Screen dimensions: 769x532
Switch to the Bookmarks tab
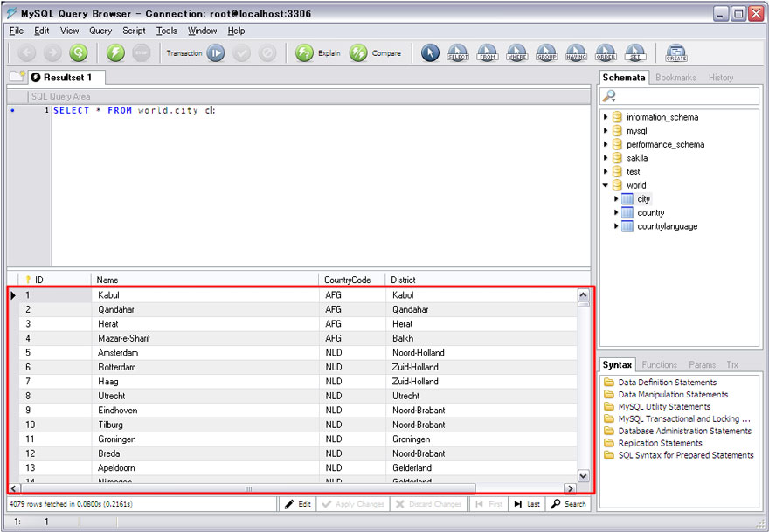click(x=675, y=78)
